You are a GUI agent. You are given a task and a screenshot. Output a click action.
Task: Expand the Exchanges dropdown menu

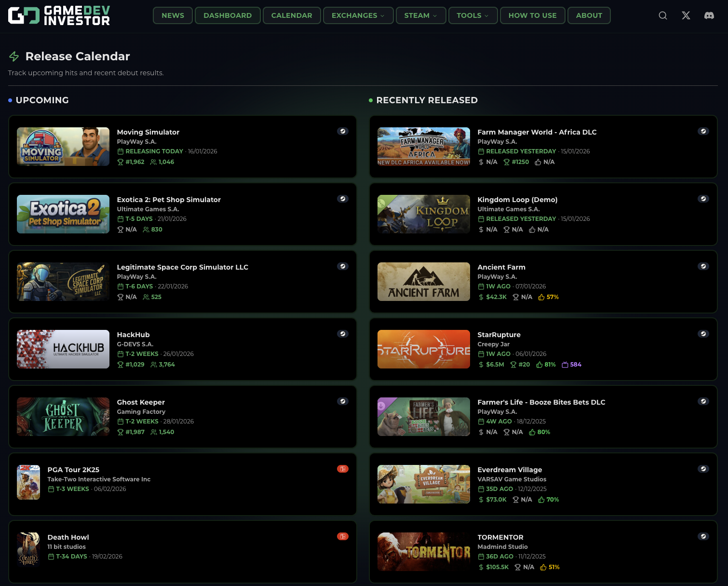tap(358, 15)
